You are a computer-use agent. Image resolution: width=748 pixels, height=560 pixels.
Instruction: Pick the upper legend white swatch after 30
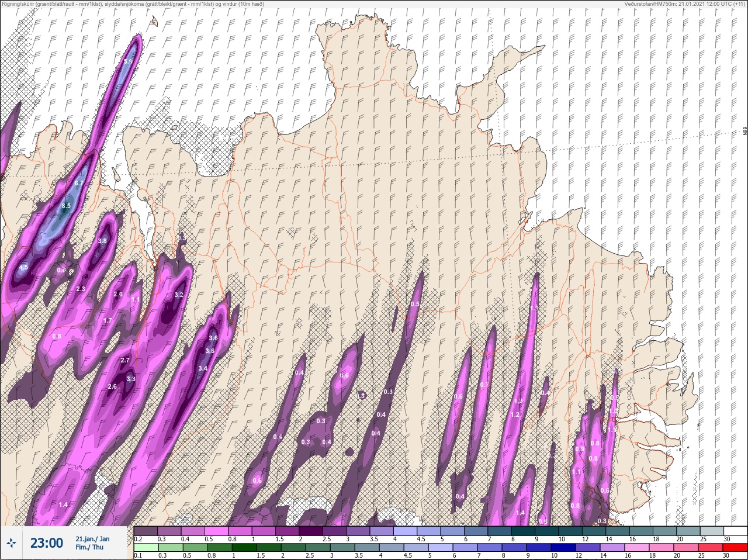[735, 530]
